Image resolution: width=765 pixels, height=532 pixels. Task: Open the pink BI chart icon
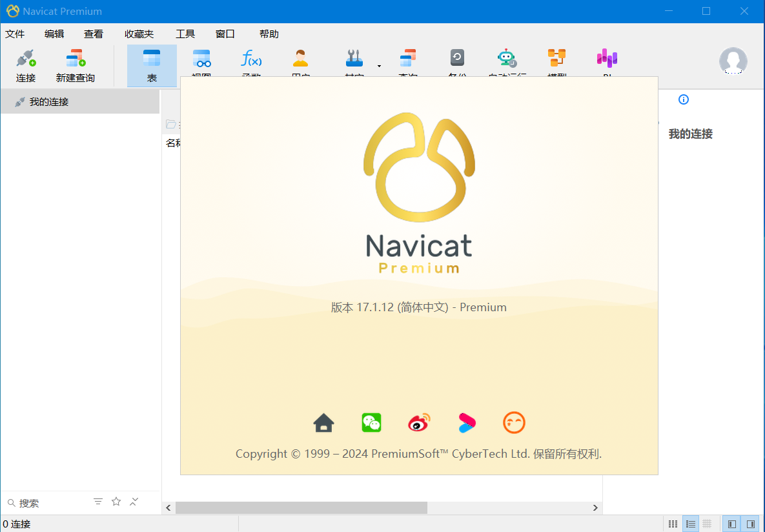(607, 58)
